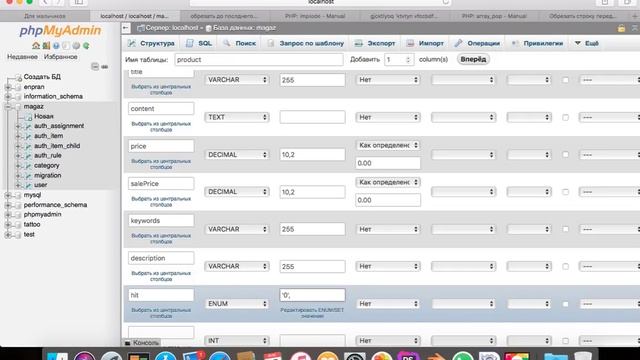Image resolution: width=640 pixels, height=360 pixels.
Task: Switch to the Структура tab
Action: [x=151, y=43]
